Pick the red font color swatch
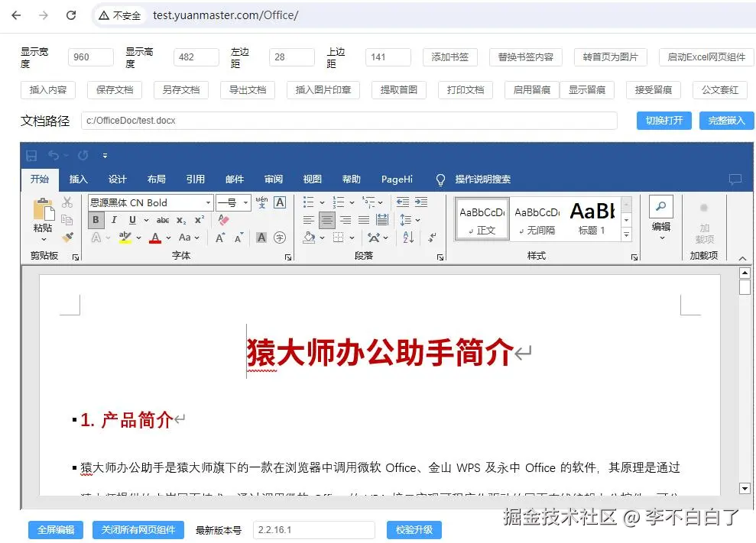The image size is (756, 543). pyautogui.click(x=156, y=238)
